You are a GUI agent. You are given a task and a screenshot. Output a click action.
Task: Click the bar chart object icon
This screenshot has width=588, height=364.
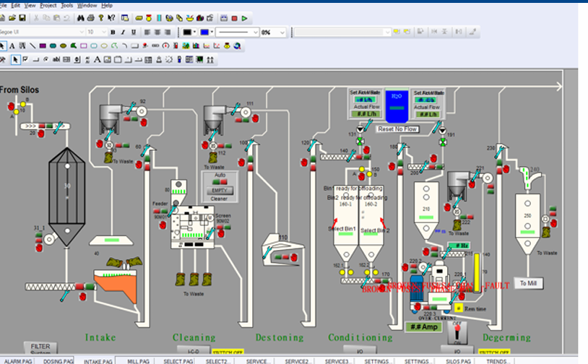pyautogui.click(x=196, y=45)
